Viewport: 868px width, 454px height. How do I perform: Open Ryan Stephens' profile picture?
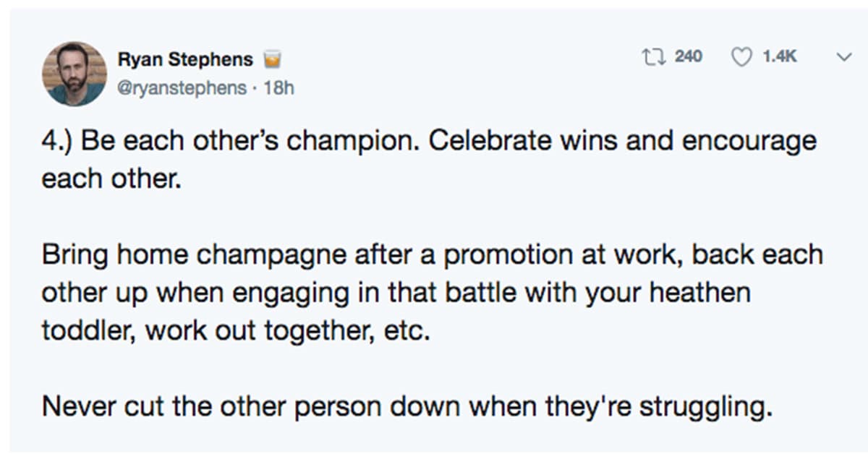pyautogui.click(x=74, y=74)
